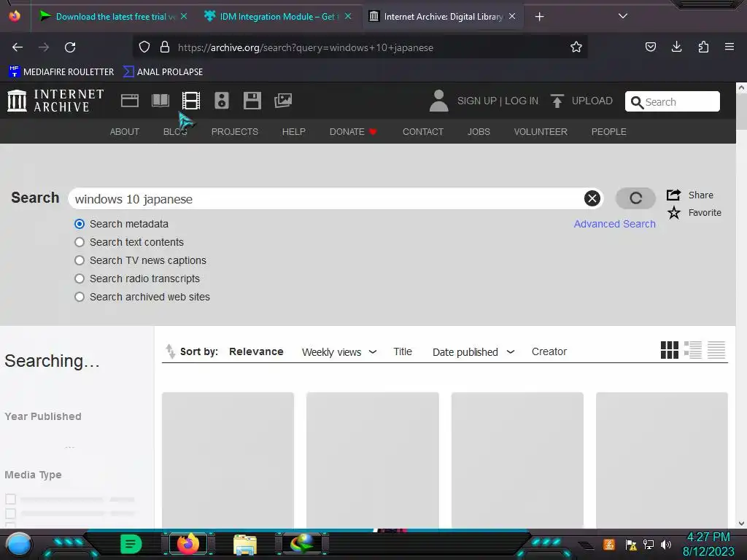This screenshot has width=747, height=560.
Task: Click the Internet Archive logo
Action: (x=55, y=101)
